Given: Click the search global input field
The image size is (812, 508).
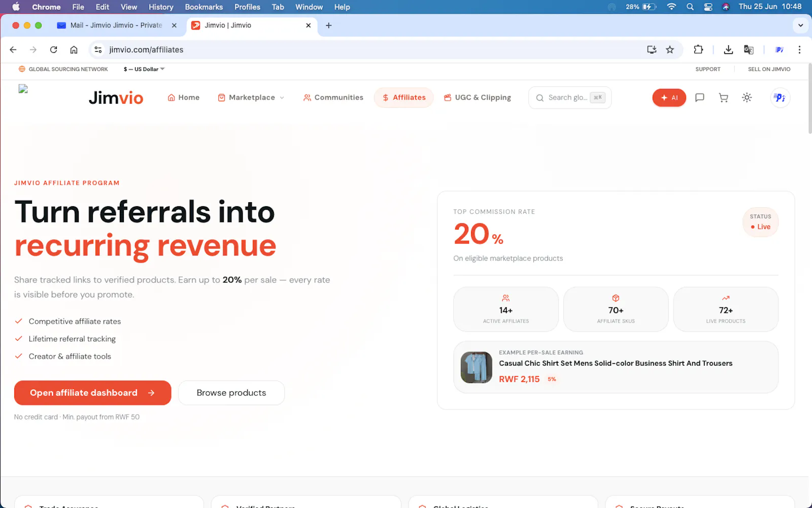Looking at the screenshot, I should [569, 98].
